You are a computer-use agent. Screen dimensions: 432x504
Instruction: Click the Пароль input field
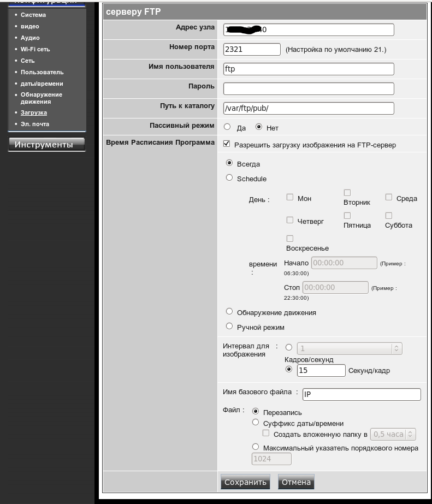tap(309, 88)
